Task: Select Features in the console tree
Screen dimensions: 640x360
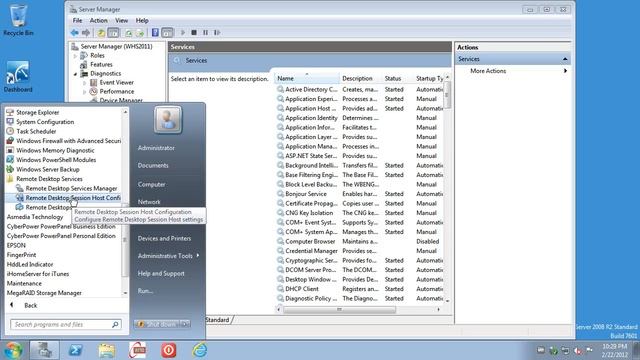Action: pos(101,64)
